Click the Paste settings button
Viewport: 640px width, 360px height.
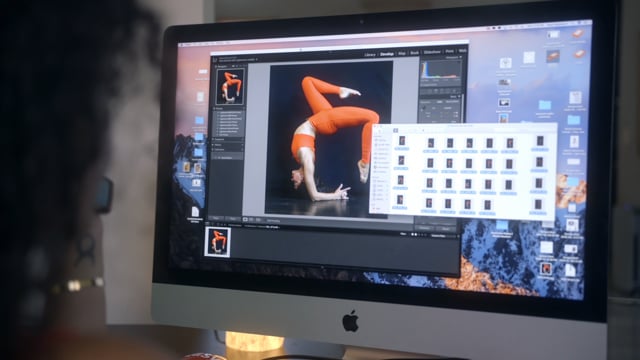tap(233, 219)
